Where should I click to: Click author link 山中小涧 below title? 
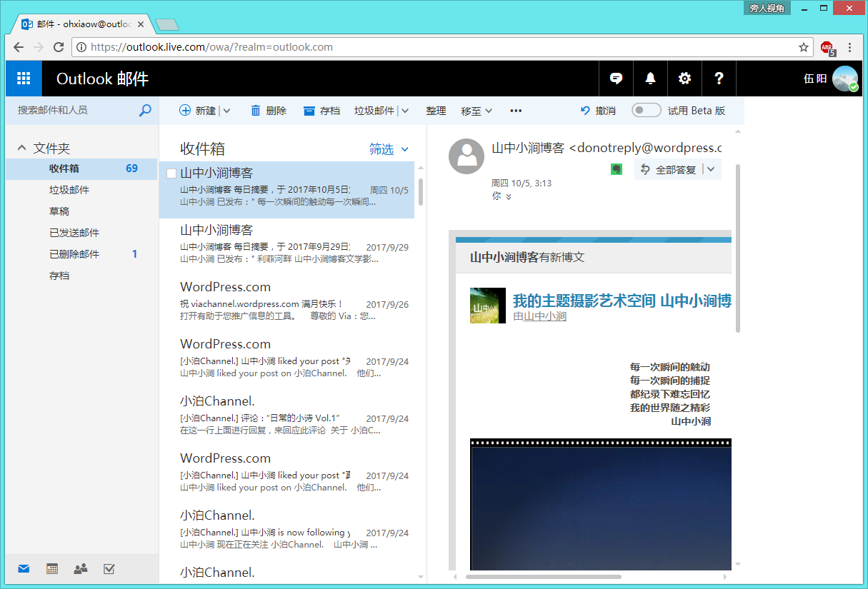(545, 316)
